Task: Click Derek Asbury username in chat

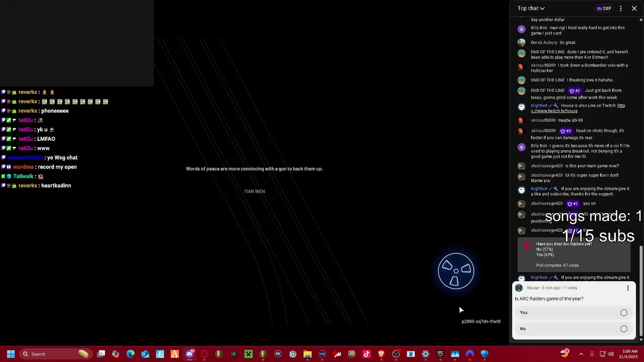Action: [544, 42]
